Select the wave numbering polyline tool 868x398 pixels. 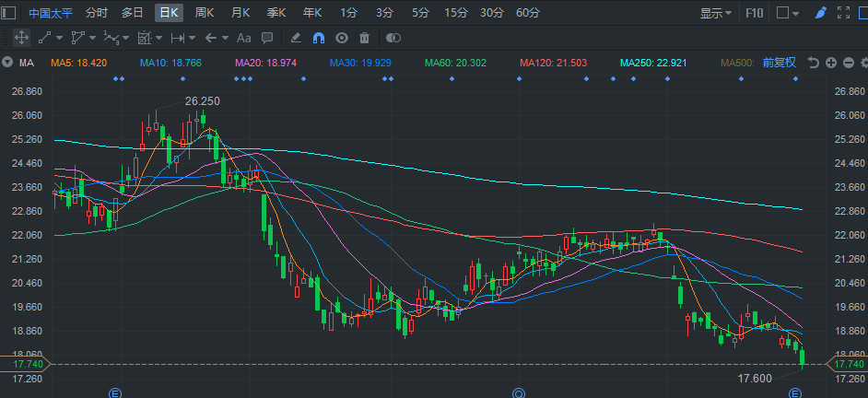[111, 38]
